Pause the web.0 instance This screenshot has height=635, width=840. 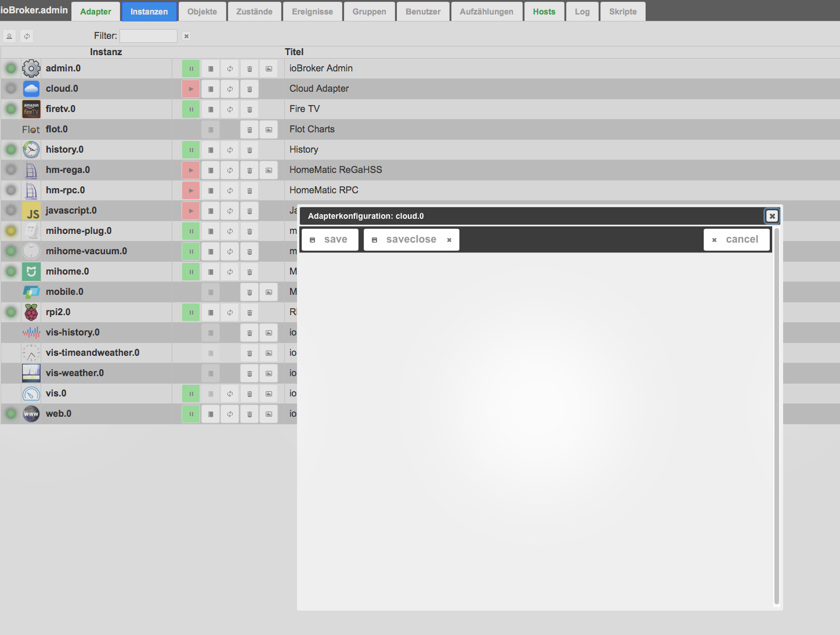point(191,414)
